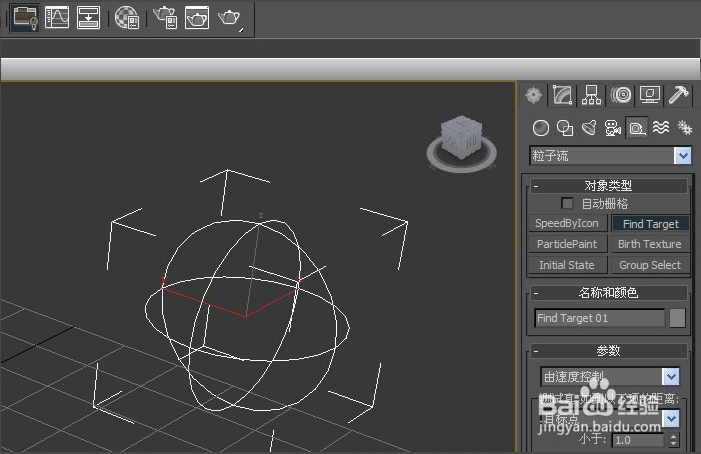Click the ParticlePaint button
The height and width of the screenshot is (454, 701).
tap(567, 244)
